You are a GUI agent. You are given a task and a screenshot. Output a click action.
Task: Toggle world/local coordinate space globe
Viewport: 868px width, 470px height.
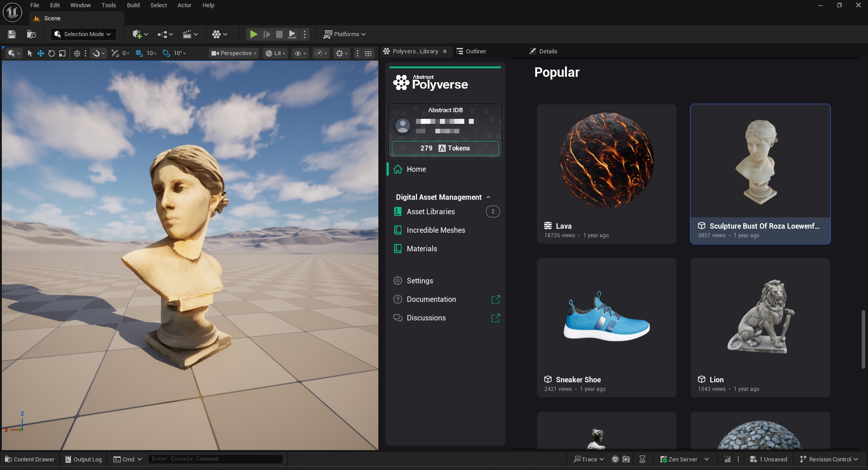(77, 53)
